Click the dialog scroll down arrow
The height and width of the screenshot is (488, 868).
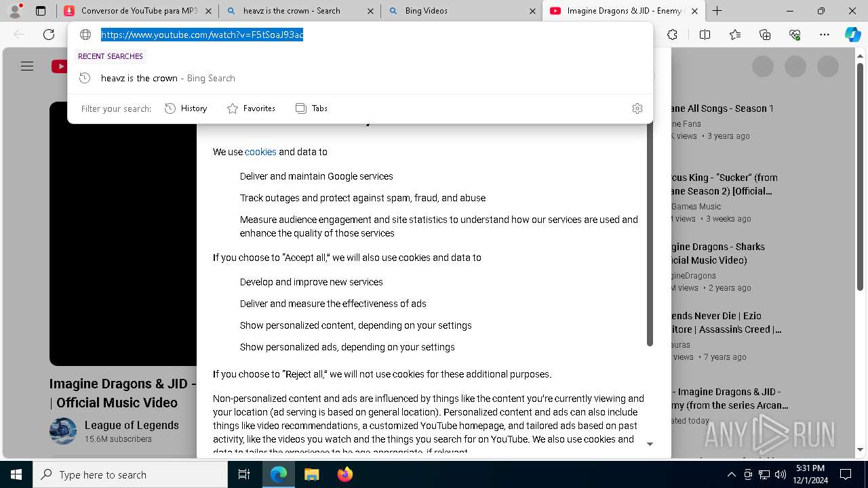point(650,444)
